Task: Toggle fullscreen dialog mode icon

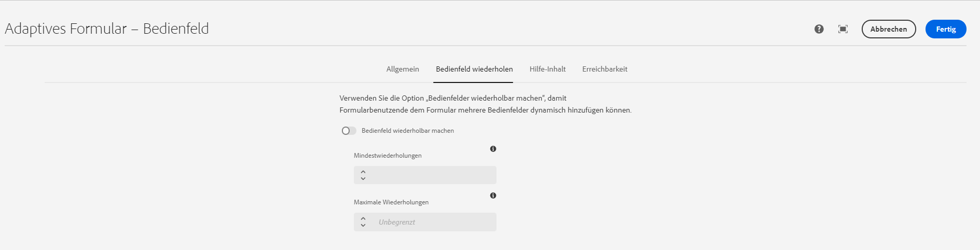Action: 843,29
